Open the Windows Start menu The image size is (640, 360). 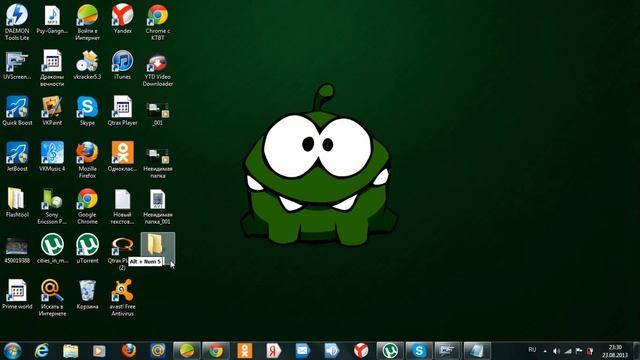coord(12,351)
